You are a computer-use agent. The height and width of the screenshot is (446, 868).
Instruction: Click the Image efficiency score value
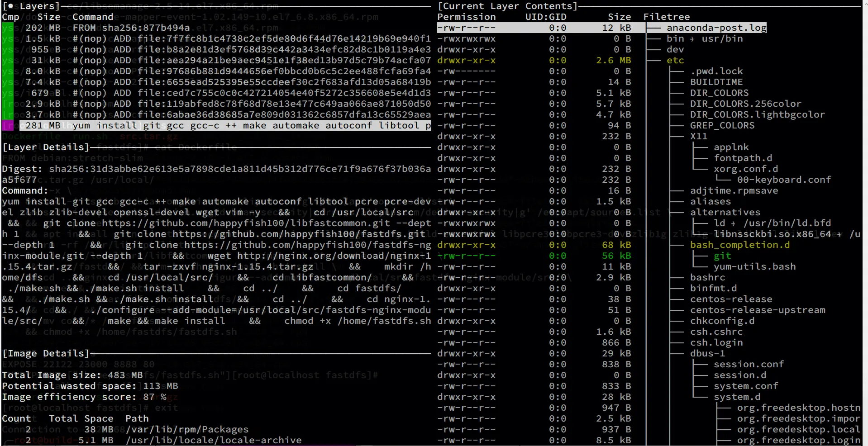(155, 397)
